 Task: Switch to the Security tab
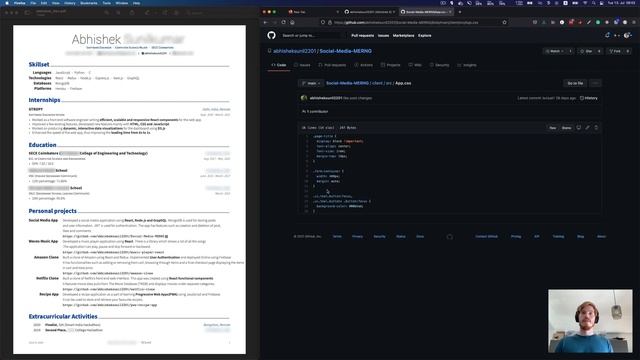[440, 65]
